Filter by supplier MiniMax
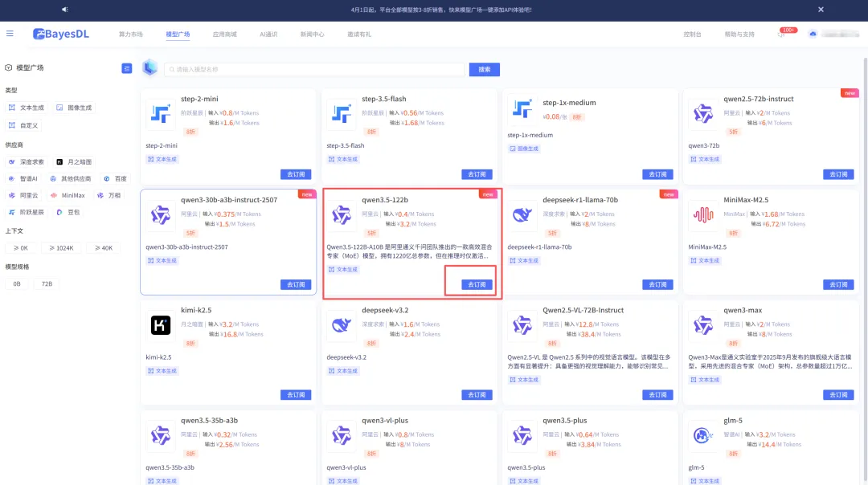The height and width of the screenshot is (485, 868). 68,195
